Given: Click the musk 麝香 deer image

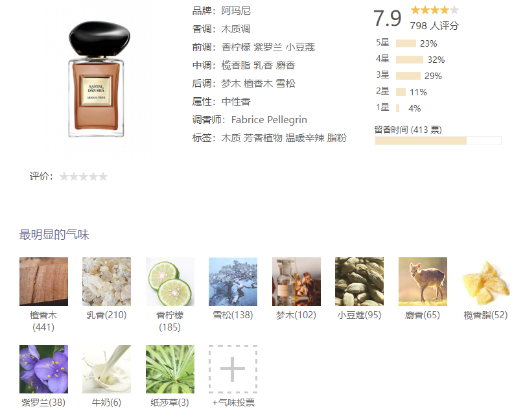Looking at the screenshot, I should (423, 281).
